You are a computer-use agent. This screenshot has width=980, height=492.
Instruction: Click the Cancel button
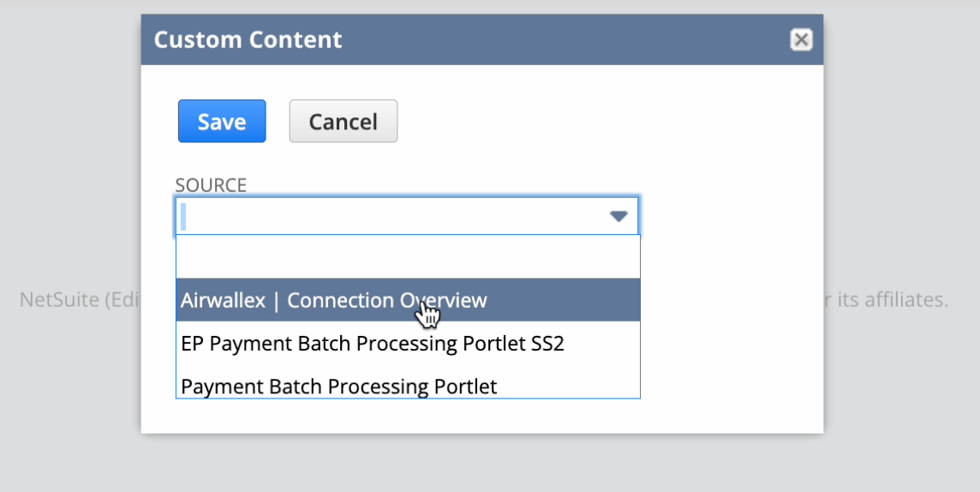tap(343, 122)
